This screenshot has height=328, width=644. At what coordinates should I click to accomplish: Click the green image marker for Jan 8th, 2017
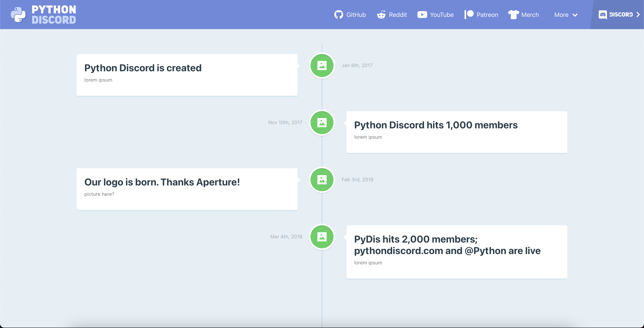tap(322, 66)
